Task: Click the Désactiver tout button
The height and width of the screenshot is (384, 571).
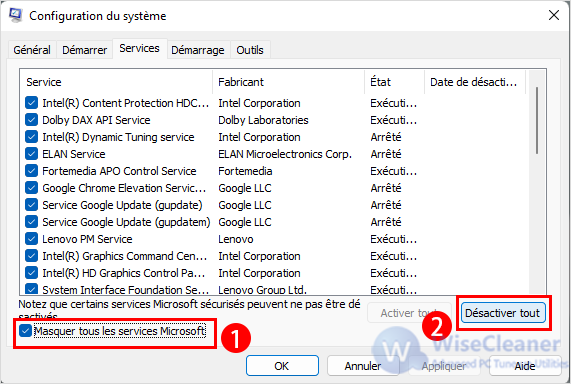Action: (x=503, y=313)
